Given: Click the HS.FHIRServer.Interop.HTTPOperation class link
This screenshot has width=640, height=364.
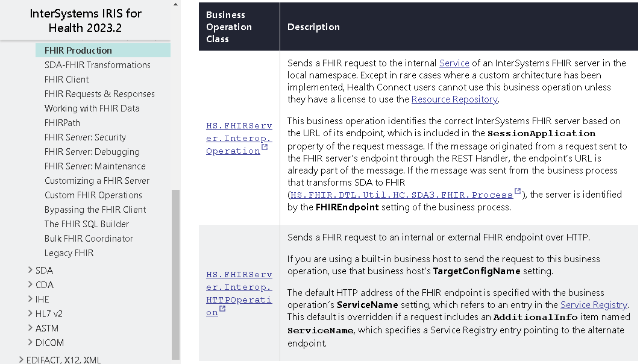Looking at the screenshot, I should coord(239,293).
